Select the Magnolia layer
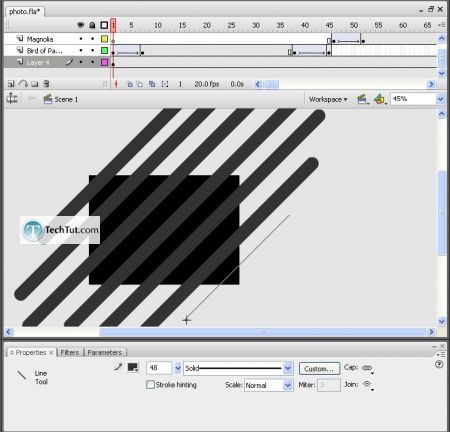450x432 pixels. (40, 39)
